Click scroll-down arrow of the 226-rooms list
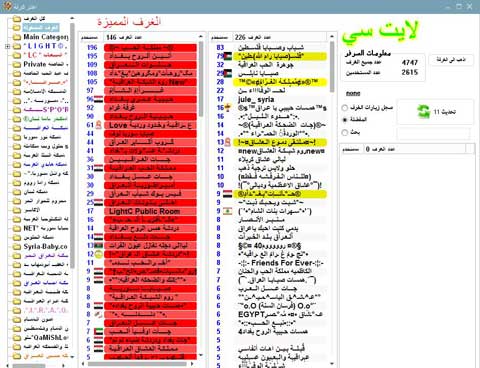 [332, 363]
